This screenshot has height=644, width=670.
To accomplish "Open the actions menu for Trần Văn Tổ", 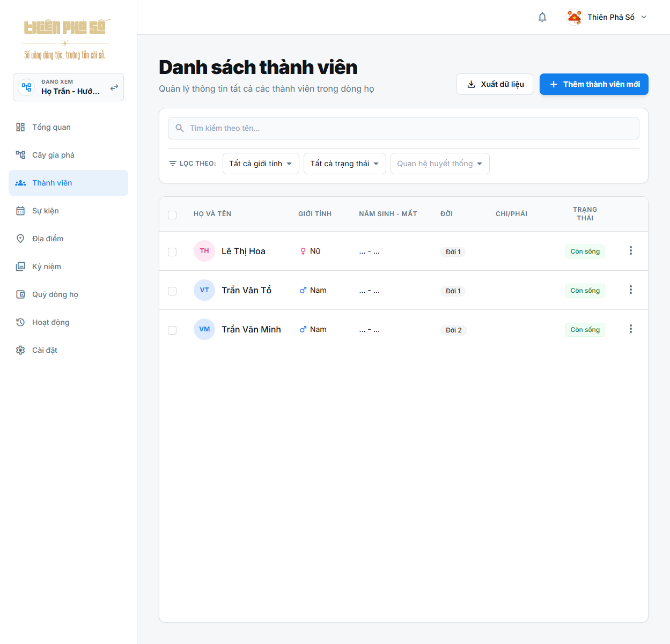I will click(631, 290).
